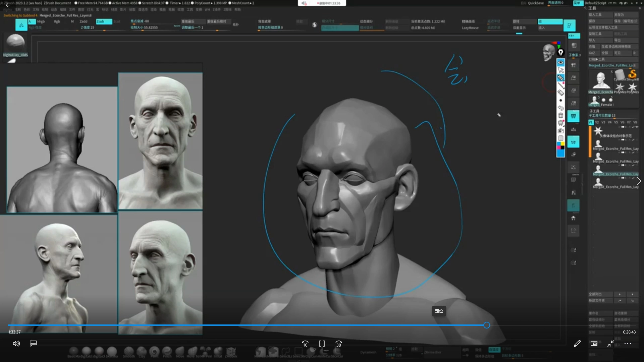Select the eraser tool in annotation toolbar
The width and height of the screenshot is (644, 362).
click(561, 93)
